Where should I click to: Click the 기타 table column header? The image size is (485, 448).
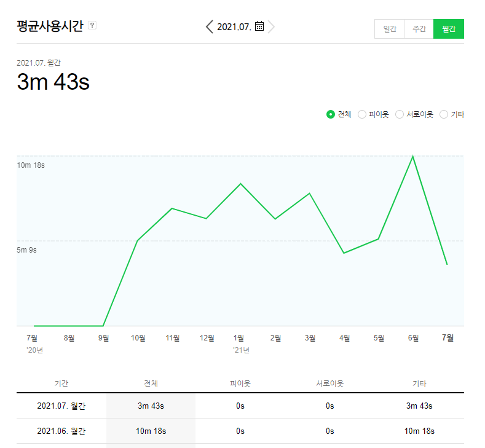(x=419, y=383)
